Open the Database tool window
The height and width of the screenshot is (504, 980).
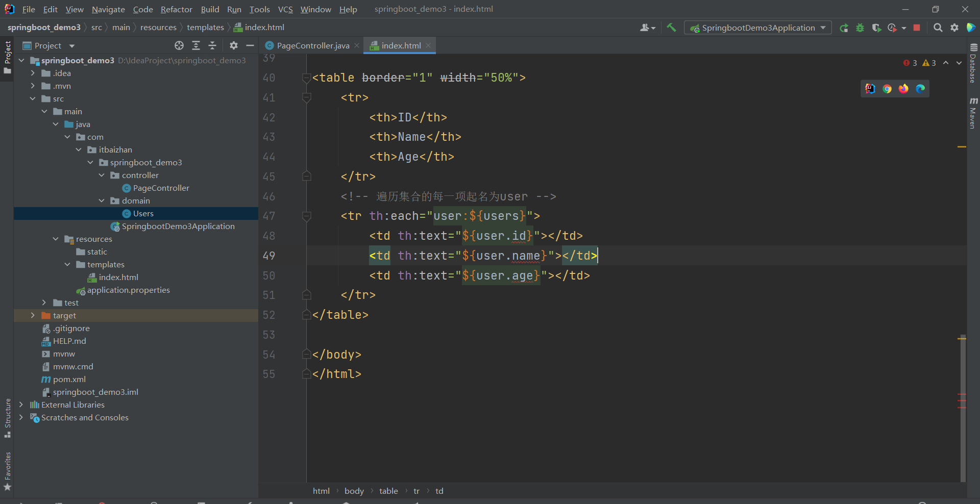(973, 63)
